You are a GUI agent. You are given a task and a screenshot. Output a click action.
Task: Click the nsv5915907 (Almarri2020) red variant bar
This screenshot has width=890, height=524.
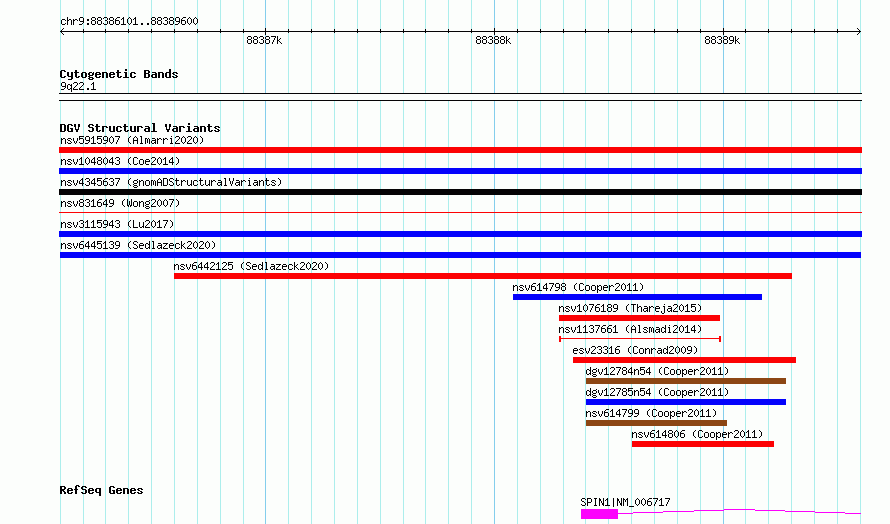tap(460, 150)
